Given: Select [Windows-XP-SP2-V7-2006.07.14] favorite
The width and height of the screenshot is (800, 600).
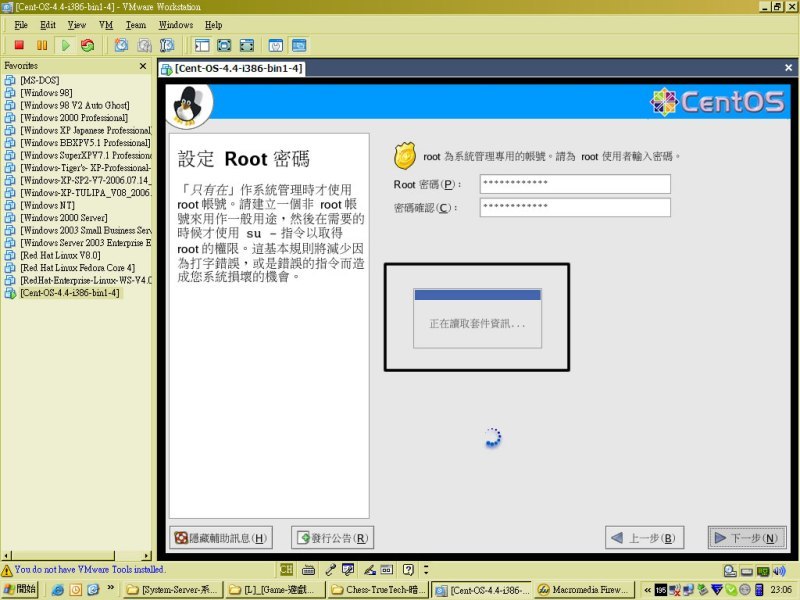Looking at the screenshot, I should coord(86,181).
